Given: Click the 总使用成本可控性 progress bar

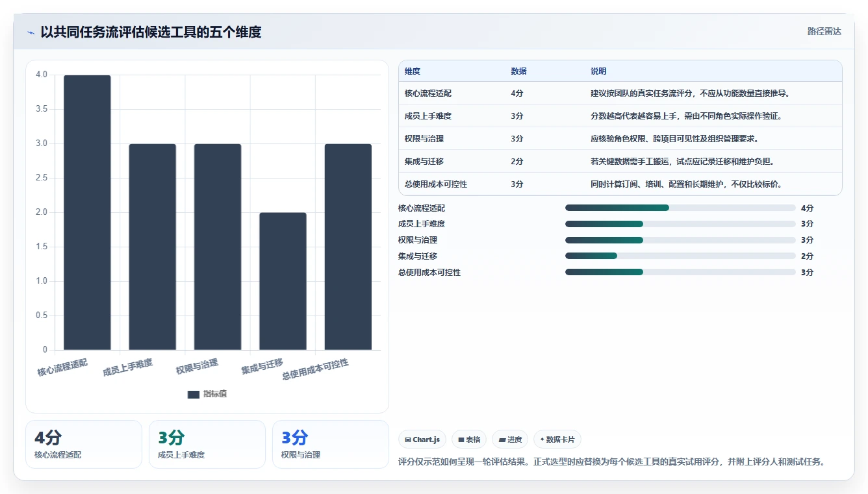Looking at the screenshot, I should (x=680, y=272).
